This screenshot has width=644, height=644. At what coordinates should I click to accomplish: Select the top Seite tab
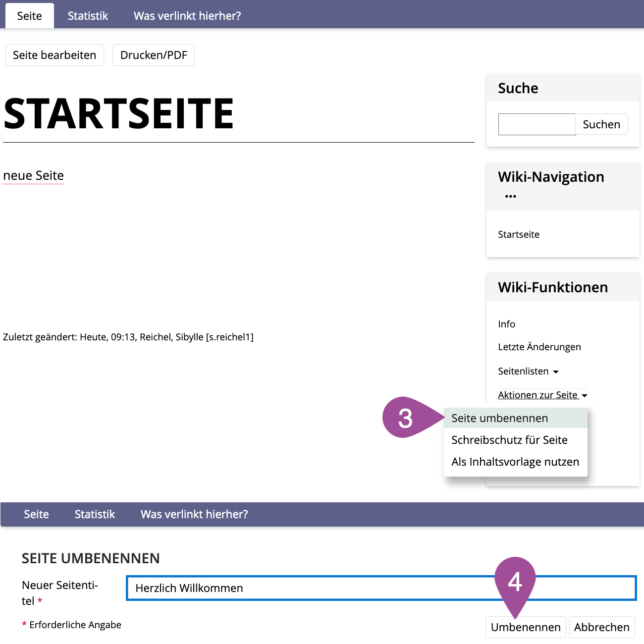[x=30, y=16]
